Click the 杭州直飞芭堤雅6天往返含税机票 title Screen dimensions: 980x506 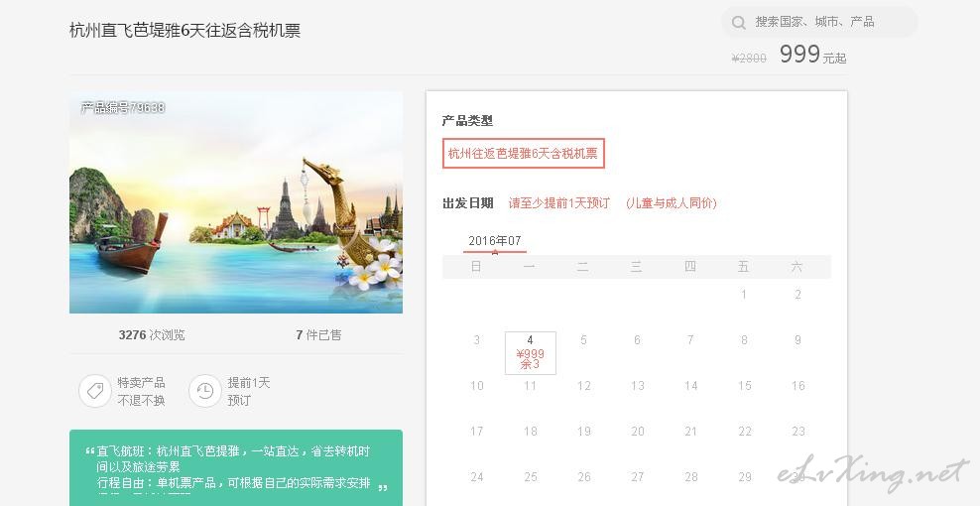click(185, 31)
